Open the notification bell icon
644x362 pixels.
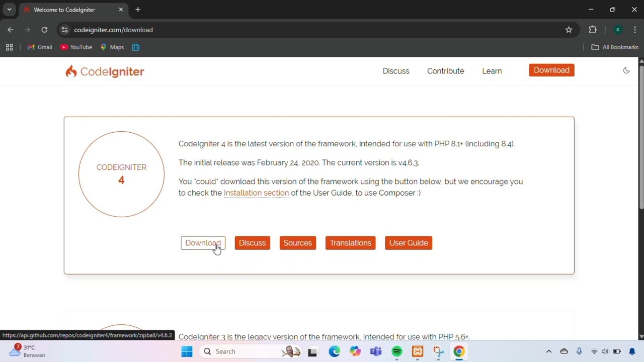632,351
